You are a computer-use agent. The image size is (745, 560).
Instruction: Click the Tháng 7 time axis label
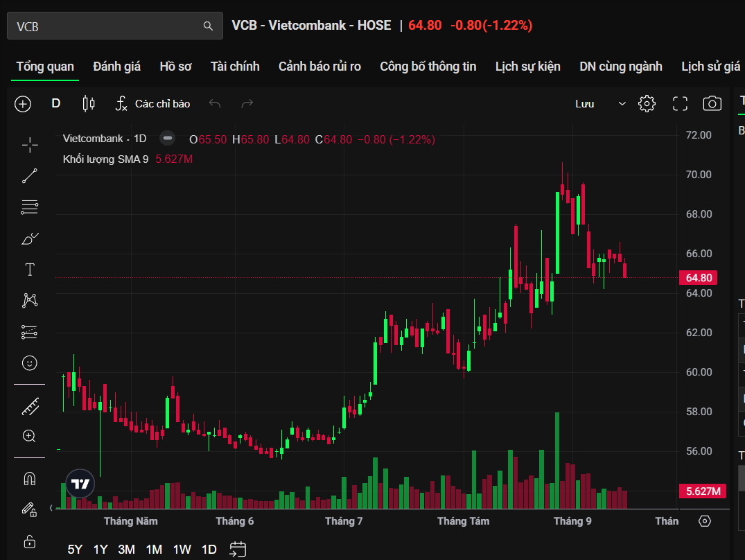[344, 521]
